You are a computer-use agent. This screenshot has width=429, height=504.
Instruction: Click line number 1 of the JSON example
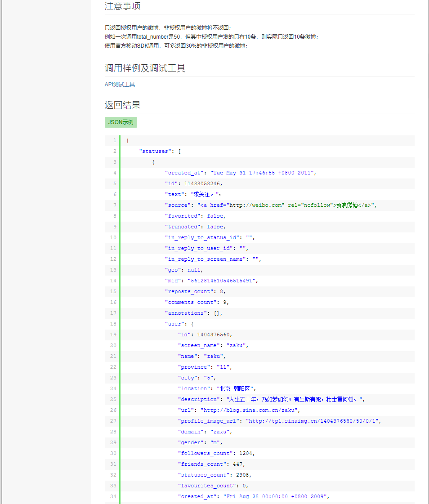pyautogui.click(x=115, y=140)
